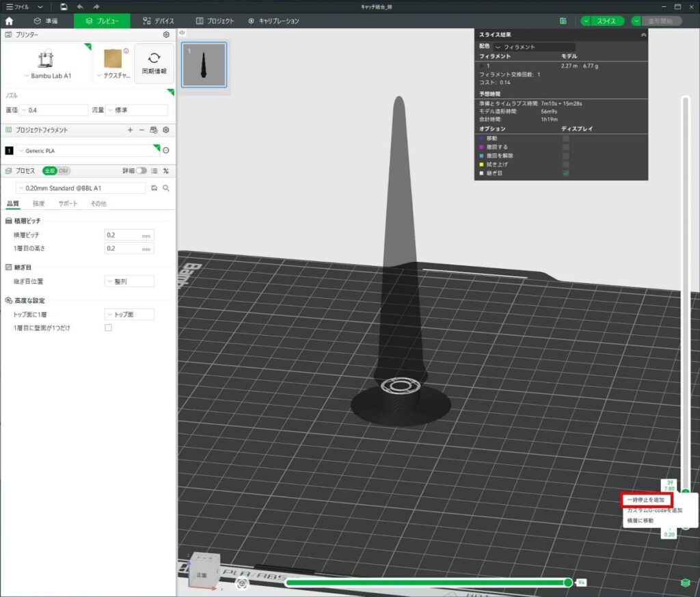Viewport: 700px width, 597px height.
Task: Toggle the 詳細 advanced mode switch
Action: point(141,171)
